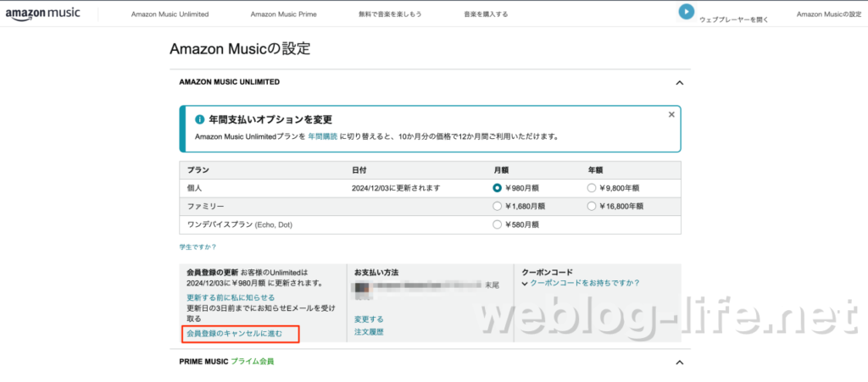868x382 pixels.
Task: Click the 年額 column header
Action: (x=596, y=169)
